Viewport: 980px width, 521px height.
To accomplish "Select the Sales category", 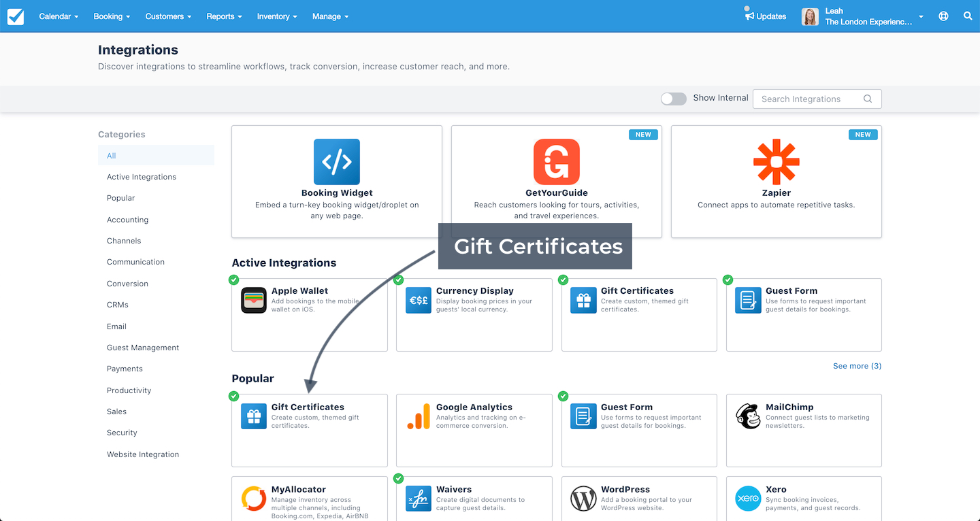I will [x=116, y=411].
